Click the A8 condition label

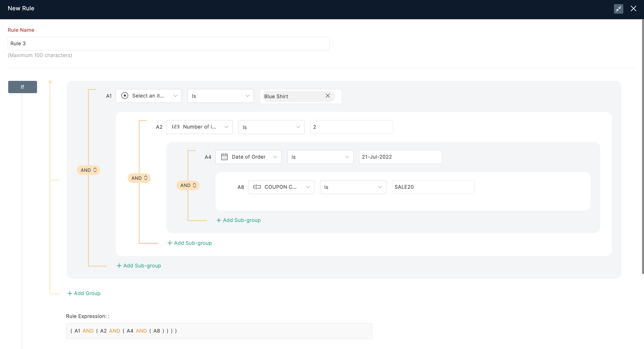[240, 187]
